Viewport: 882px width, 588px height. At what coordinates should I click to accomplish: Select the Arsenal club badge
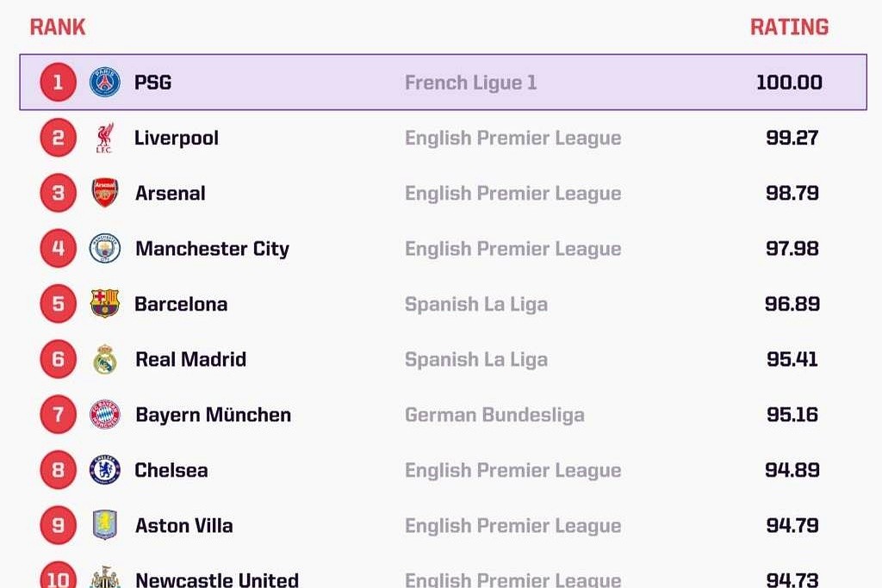(105, 193)
